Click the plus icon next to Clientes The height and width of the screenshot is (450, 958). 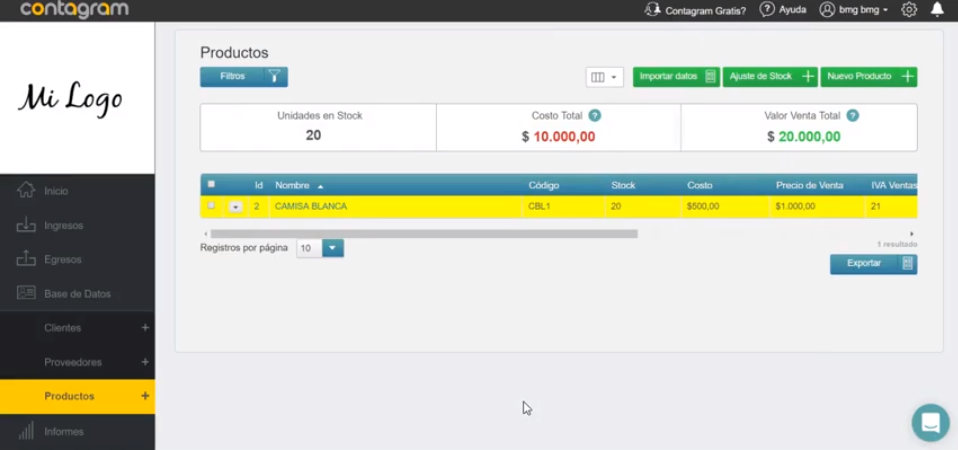click(145, 328)
